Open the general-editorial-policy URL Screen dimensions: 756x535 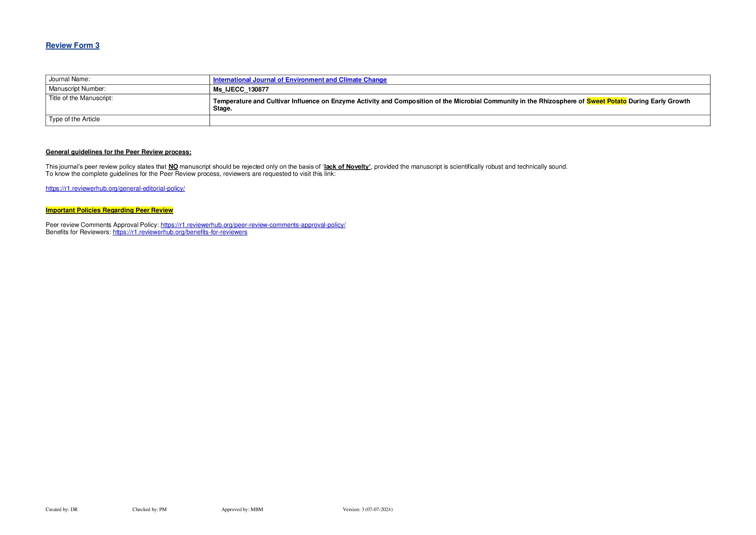[x=115, y=188]
